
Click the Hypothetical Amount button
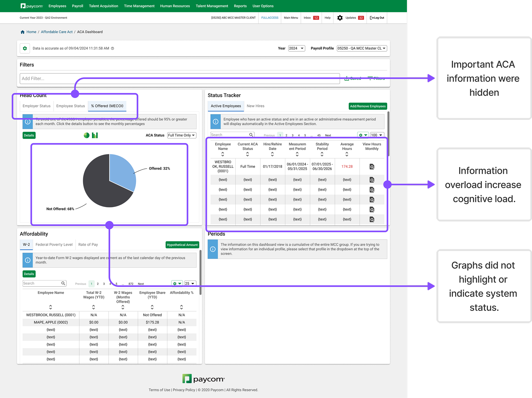click(182, 245)
